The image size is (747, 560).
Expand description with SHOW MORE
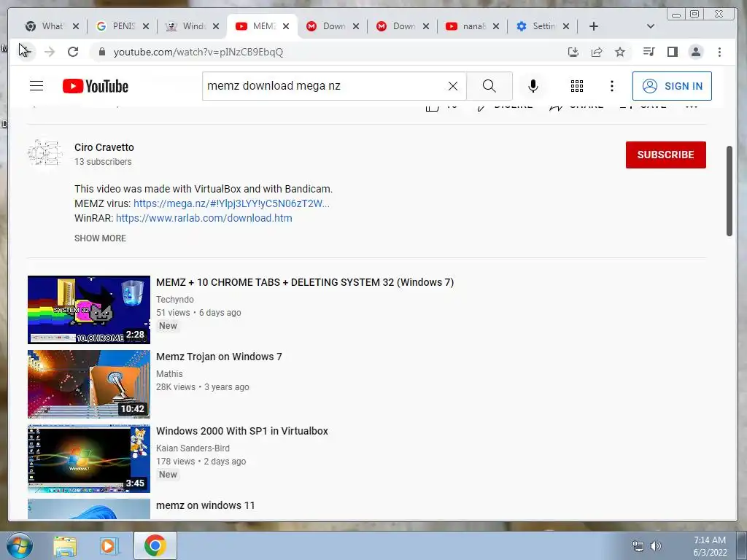(100, 238)
